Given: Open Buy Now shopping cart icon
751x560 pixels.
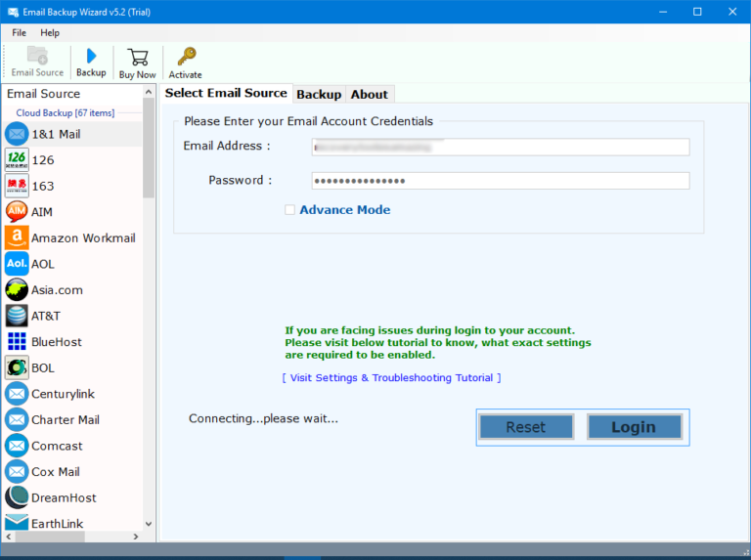Looking at the screenshot, I should [x=137, y=56].
